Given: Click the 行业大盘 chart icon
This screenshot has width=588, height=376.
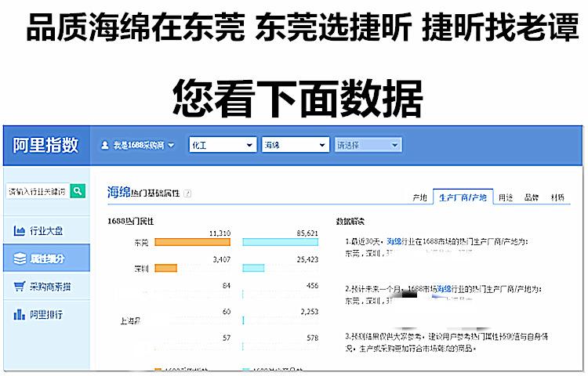Looking at the screenshot, I should point(20,230).
